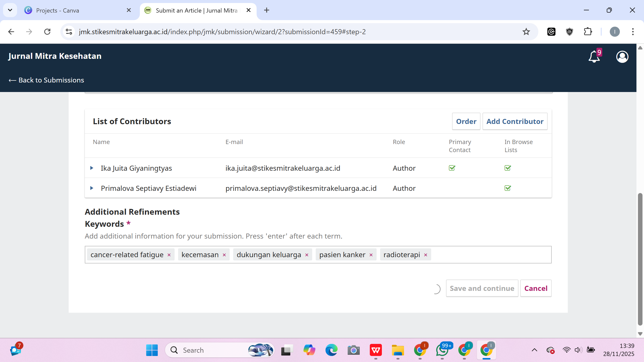Delete the 'cancer-related fatigue' keyword
The image size is (644, 362).
click(x=169, y=255)
